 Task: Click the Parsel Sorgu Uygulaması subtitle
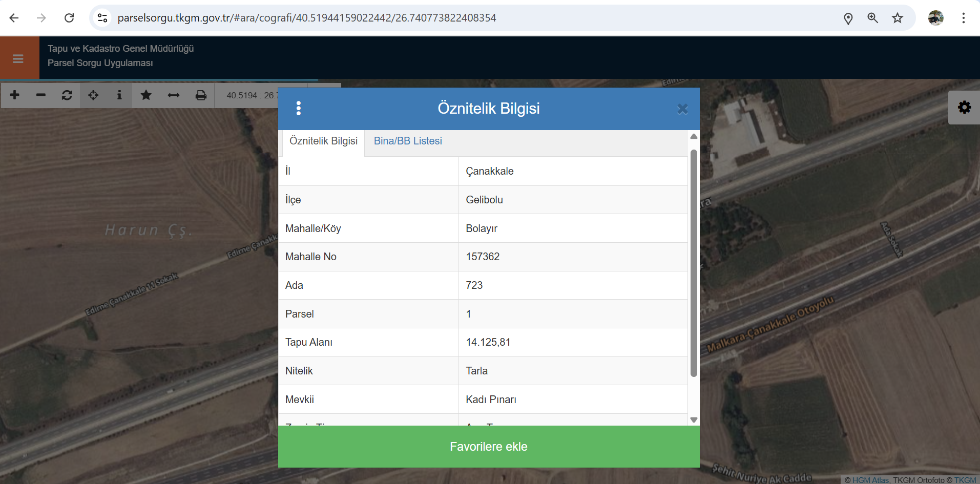[100, 63]
